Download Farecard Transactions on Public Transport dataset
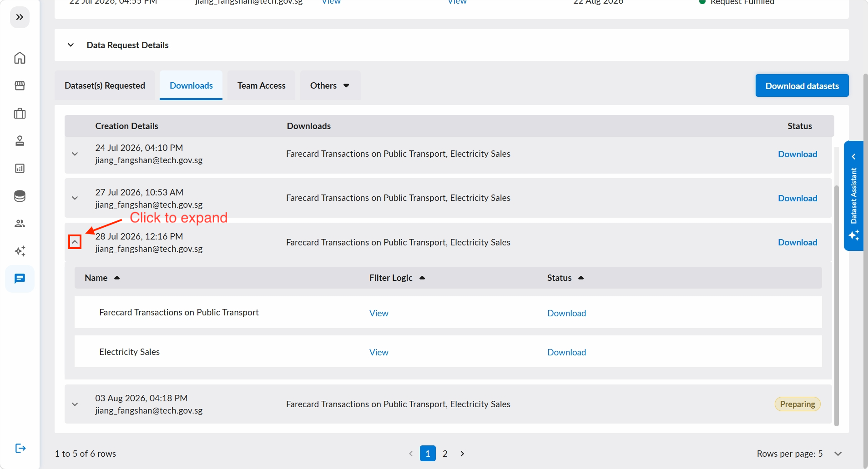The image size is (868, 469). 566,313
